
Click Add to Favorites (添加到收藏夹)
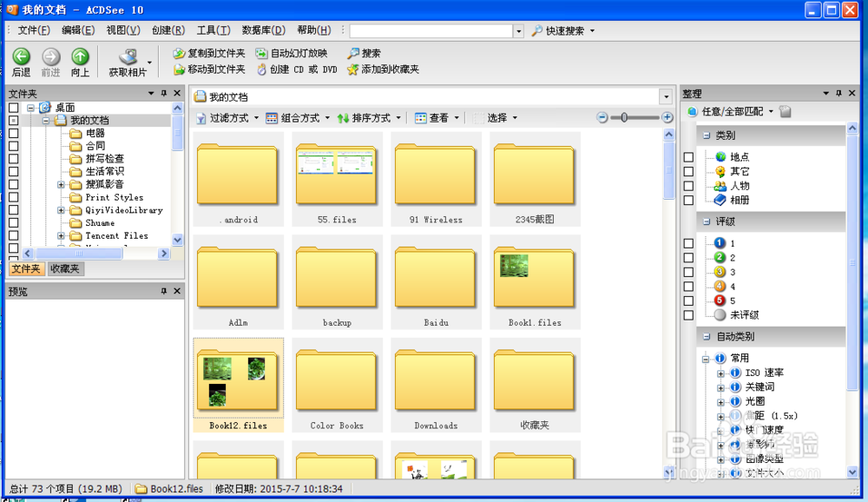[383, 69]
